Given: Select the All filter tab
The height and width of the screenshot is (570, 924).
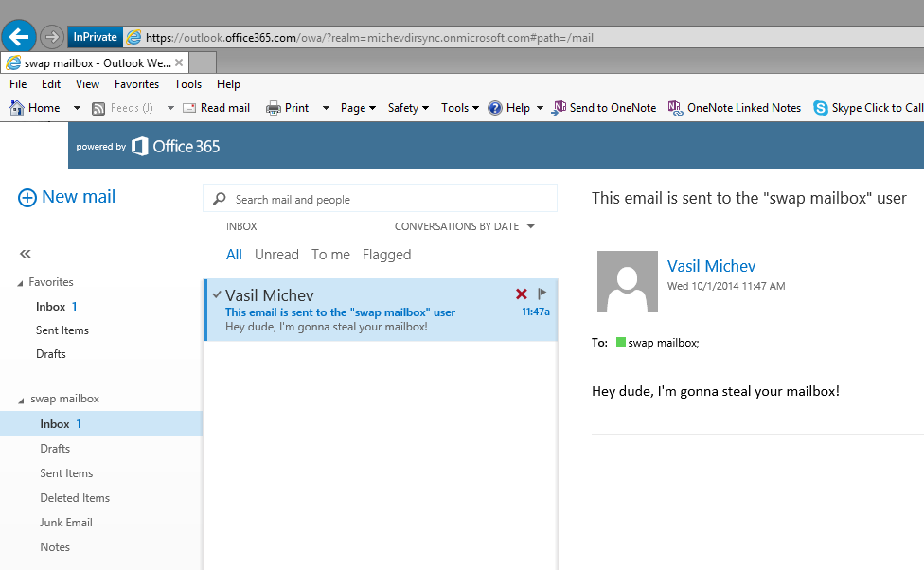Looking at the screenshot, I should (x=234, y=255).
